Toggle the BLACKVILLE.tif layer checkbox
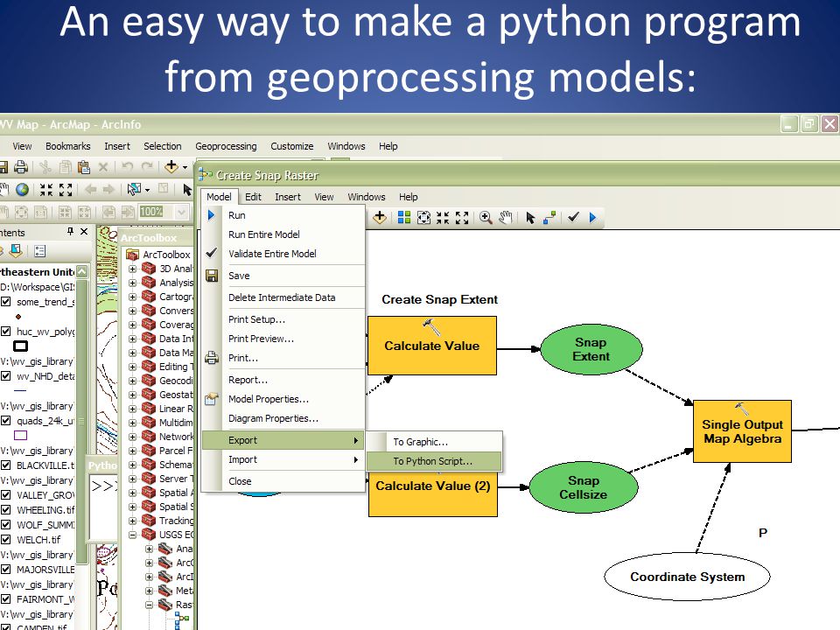The height and width of the screenshot is (630, 840). click(5, 465)
